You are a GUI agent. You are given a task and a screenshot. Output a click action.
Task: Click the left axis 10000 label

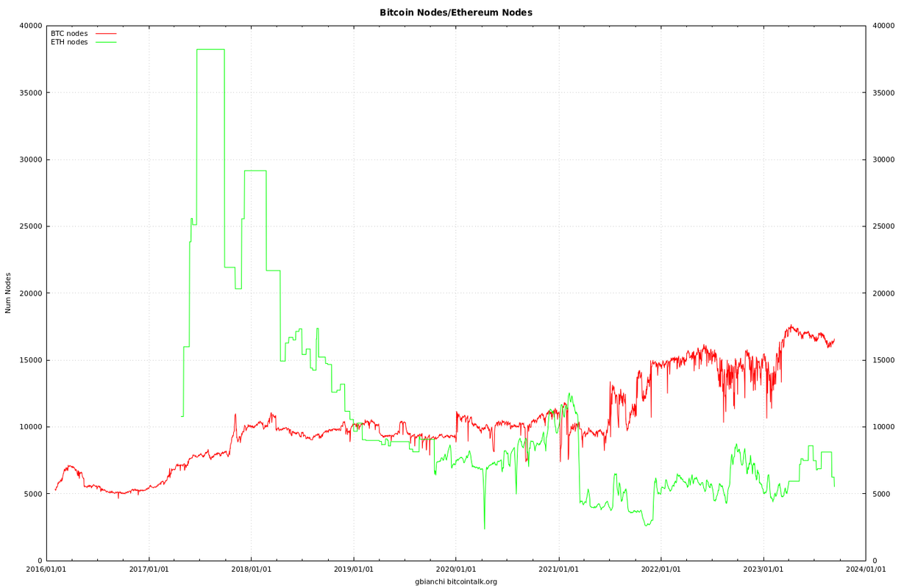click(x=30, y=427)
